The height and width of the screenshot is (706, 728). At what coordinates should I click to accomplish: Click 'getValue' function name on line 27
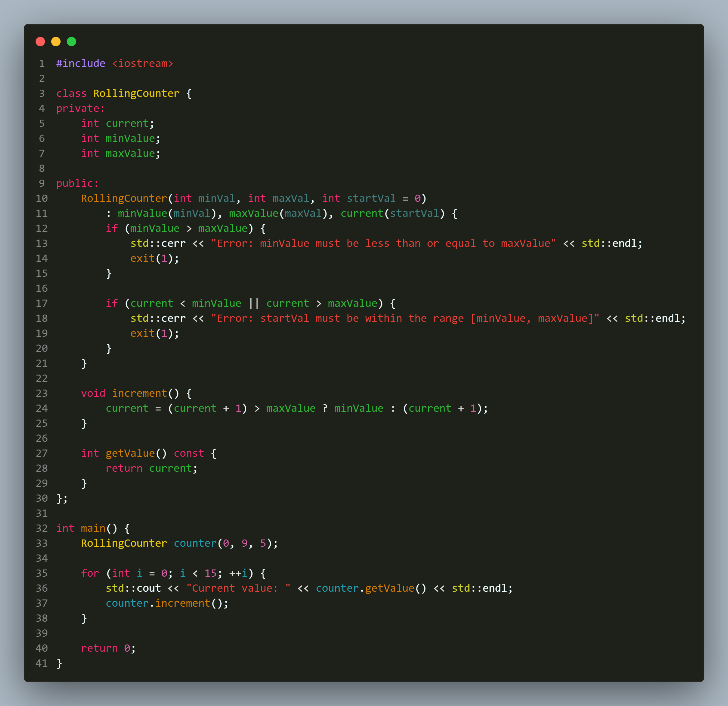click(x=130, y=453)
